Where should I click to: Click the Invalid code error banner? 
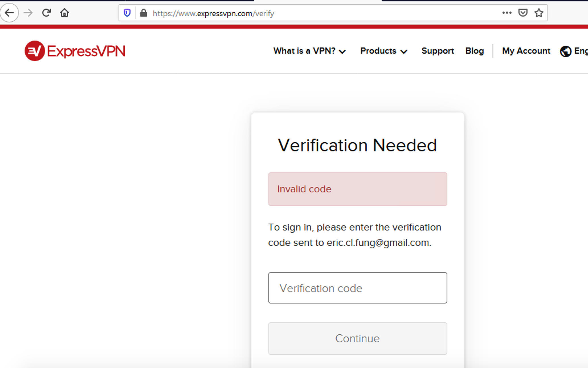click(358, 189)
